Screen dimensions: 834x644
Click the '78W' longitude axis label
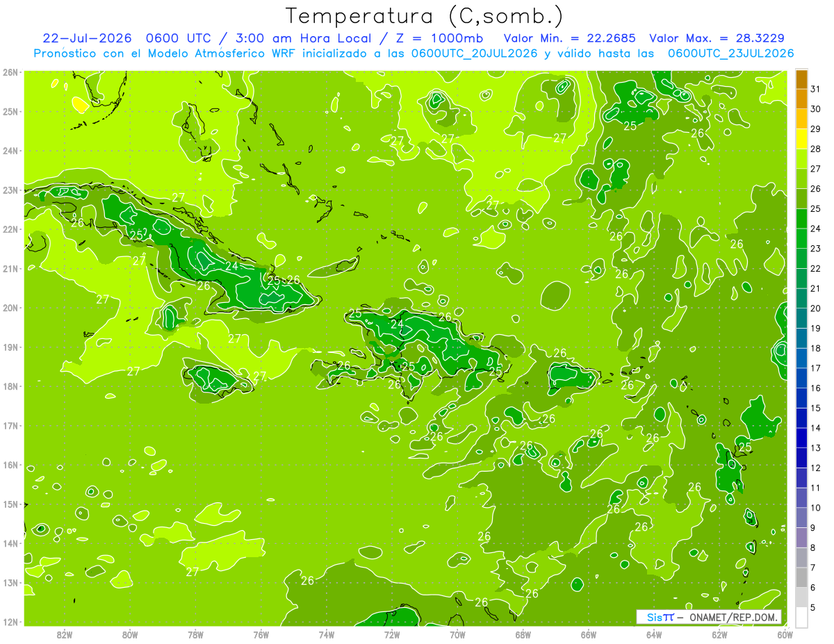pyautogui.click(x=195, y=634)
